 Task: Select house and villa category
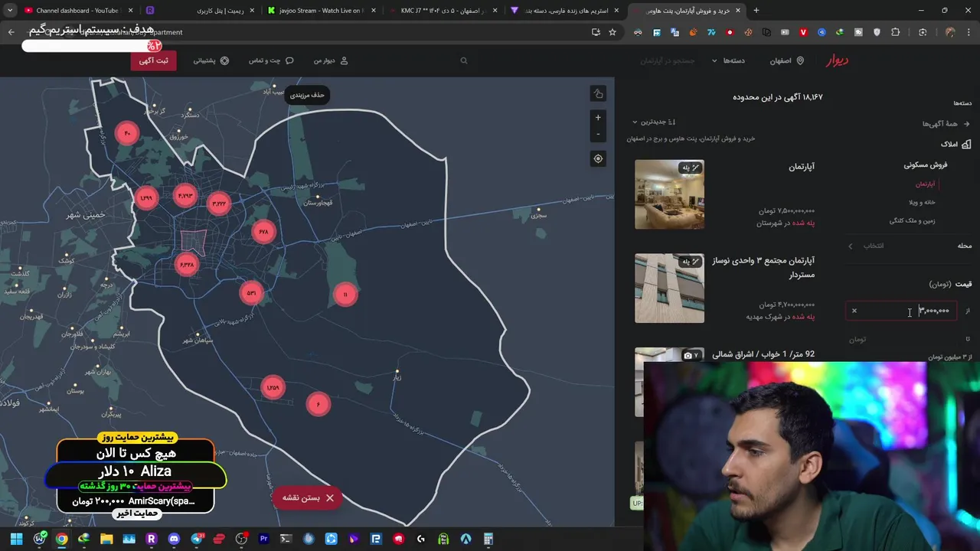[x=922, y=202]
